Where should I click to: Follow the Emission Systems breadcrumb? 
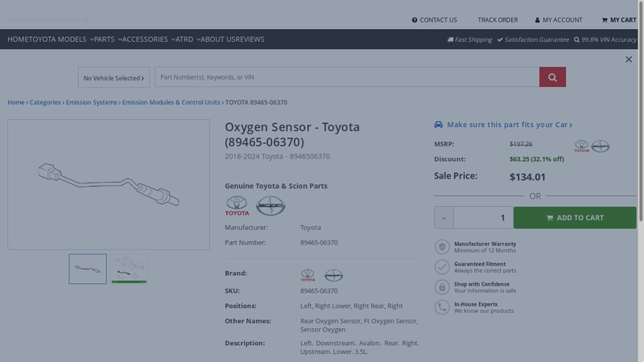(x=92, y=102)
